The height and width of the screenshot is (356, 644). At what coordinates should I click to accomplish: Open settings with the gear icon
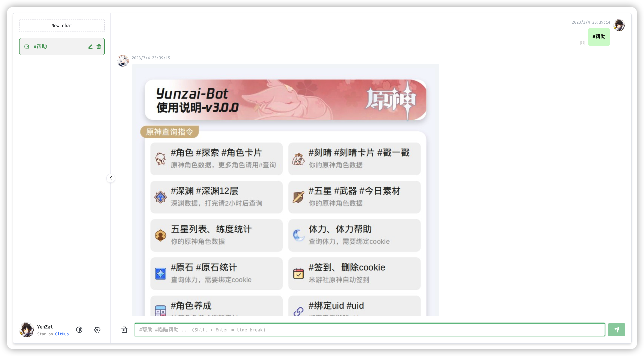click(97, 330)
